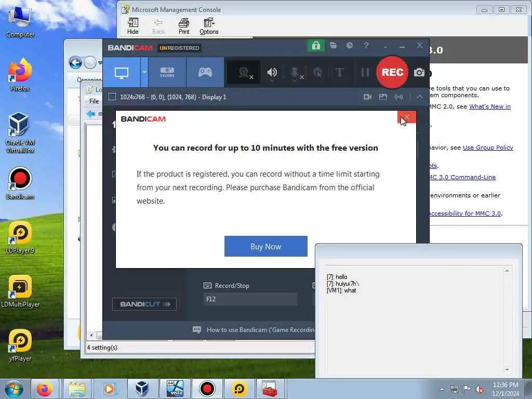The width and height of the screenshot is (532, 399).
Task: Toggle the speaker sound icon
Action: click(272, 73)
